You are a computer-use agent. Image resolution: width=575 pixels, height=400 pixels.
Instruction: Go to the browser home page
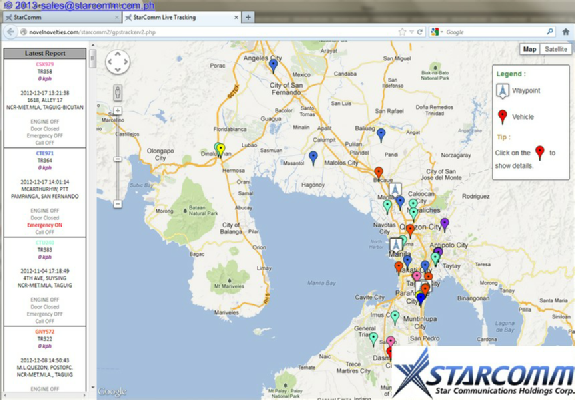(565, 32)
